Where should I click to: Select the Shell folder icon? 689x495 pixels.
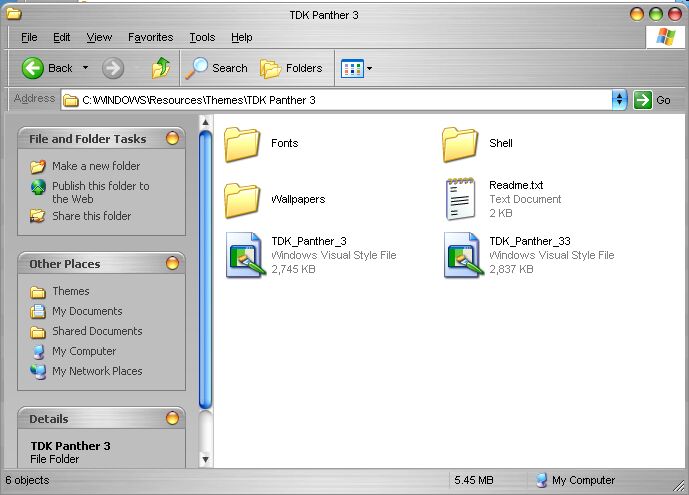click(x=460, y=144)
